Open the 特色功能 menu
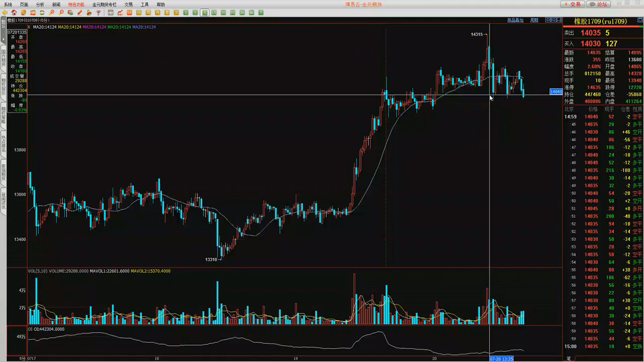Viewport: 644px width, 362px height. (x=76, y=5)
